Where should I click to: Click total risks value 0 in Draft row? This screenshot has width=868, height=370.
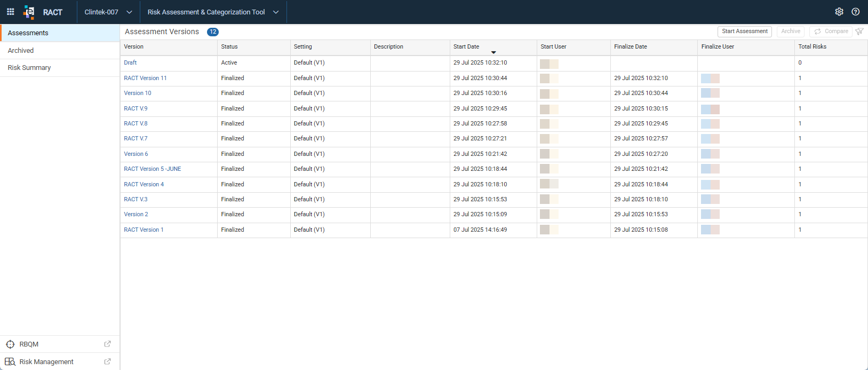[800, 63]
